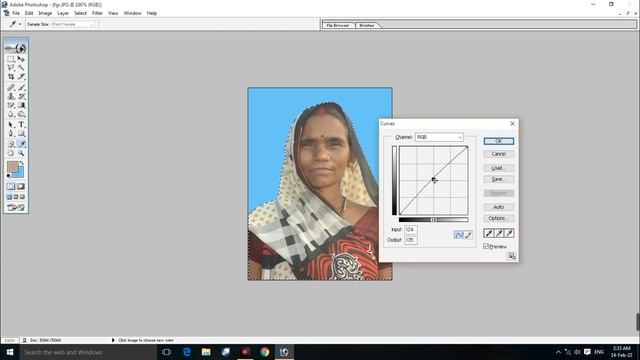Toggle the Curves dialog expand size icon
Image resolution: width=640 pixels, height=360 pixels.
tap(511, 256)
